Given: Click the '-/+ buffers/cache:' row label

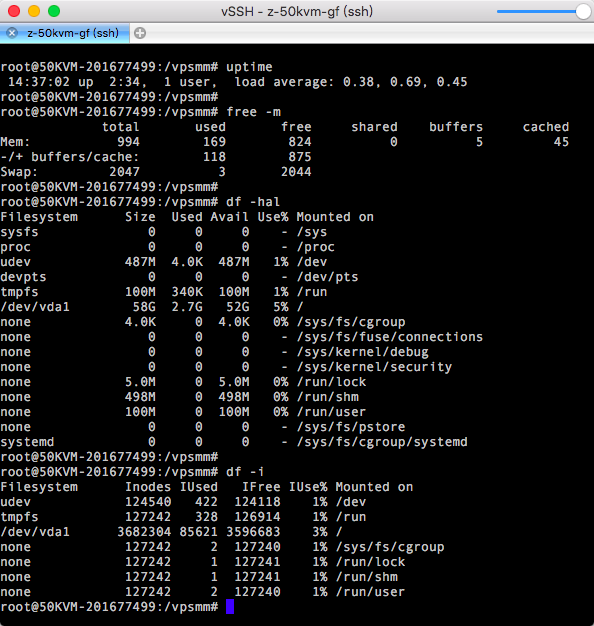Looking at the screenshot, I should point(69,157).
